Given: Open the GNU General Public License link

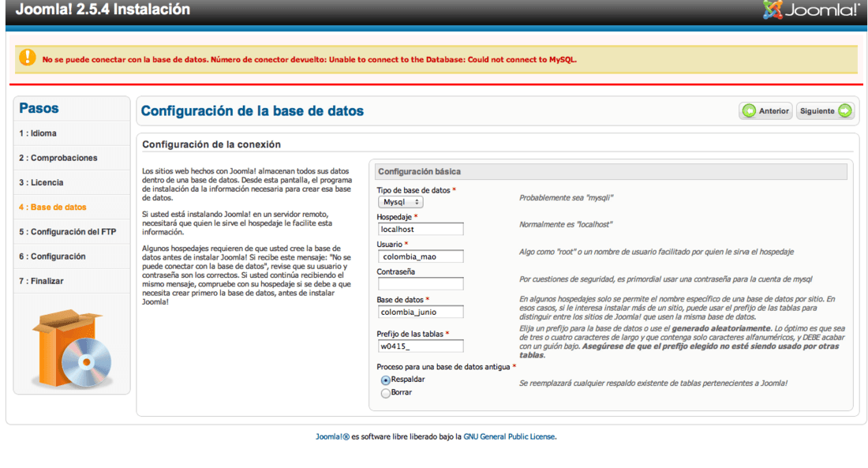Looking at the screenshot, I should (x=509, y=436).
